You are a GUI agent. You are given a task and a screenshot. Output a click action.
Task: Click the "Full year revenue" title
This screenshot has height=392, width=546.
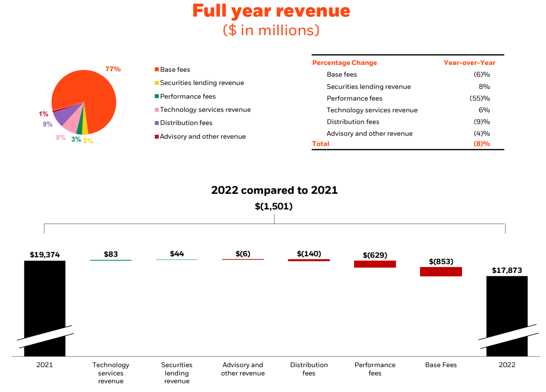(271, 11)
